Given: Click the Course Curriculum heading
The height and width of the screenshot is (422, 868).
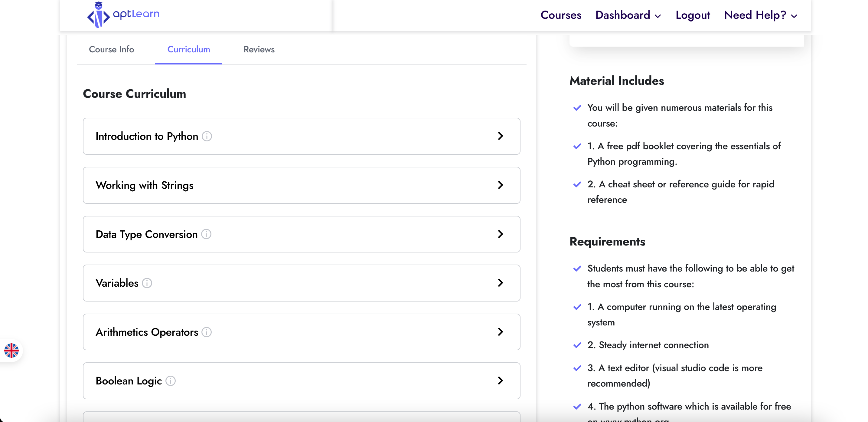Looking at the screenshot, I should (x=135, y=94).
